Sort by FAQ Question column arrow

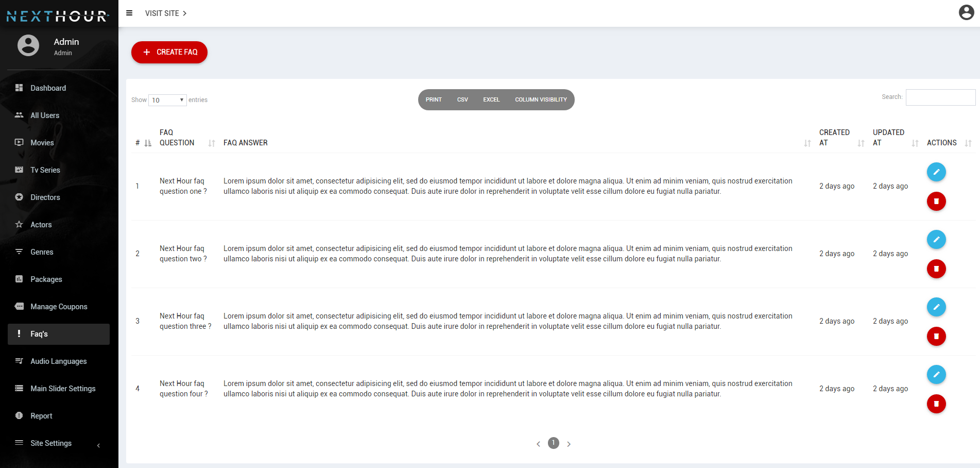point(212,143)
